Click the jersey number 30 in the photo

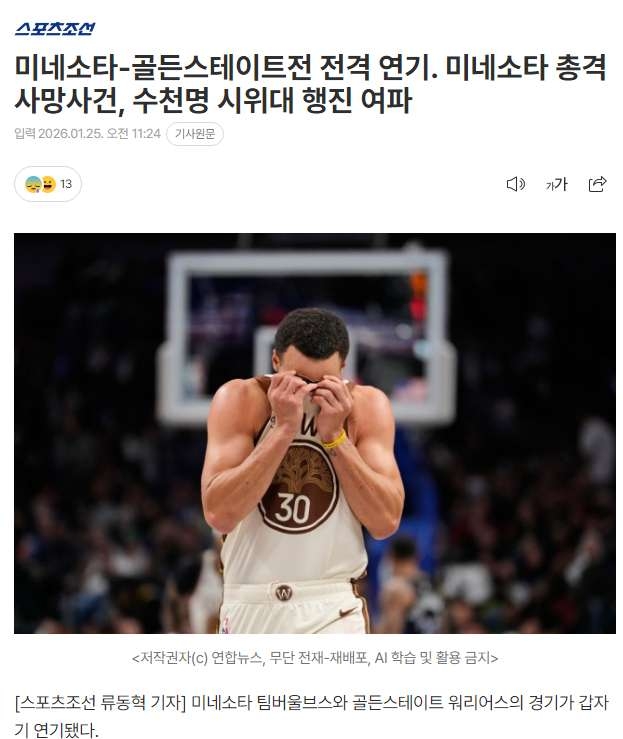click(x=292, y=509)
